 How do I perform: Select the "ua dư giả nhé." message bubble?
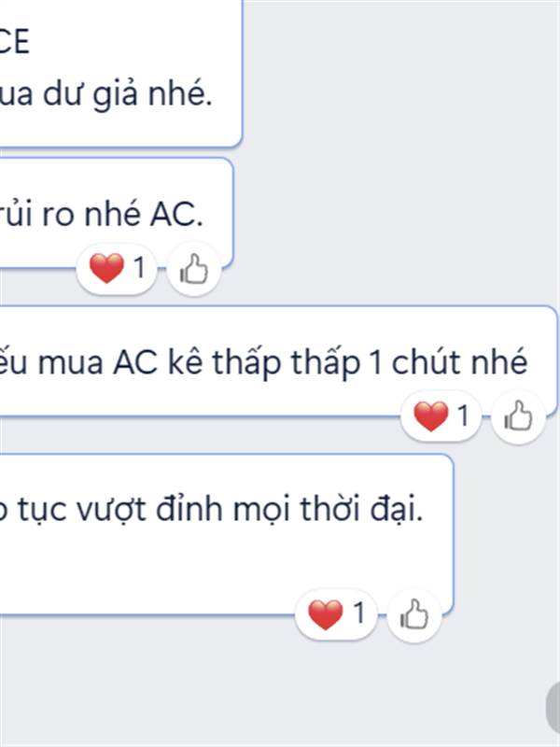[121, 73]
